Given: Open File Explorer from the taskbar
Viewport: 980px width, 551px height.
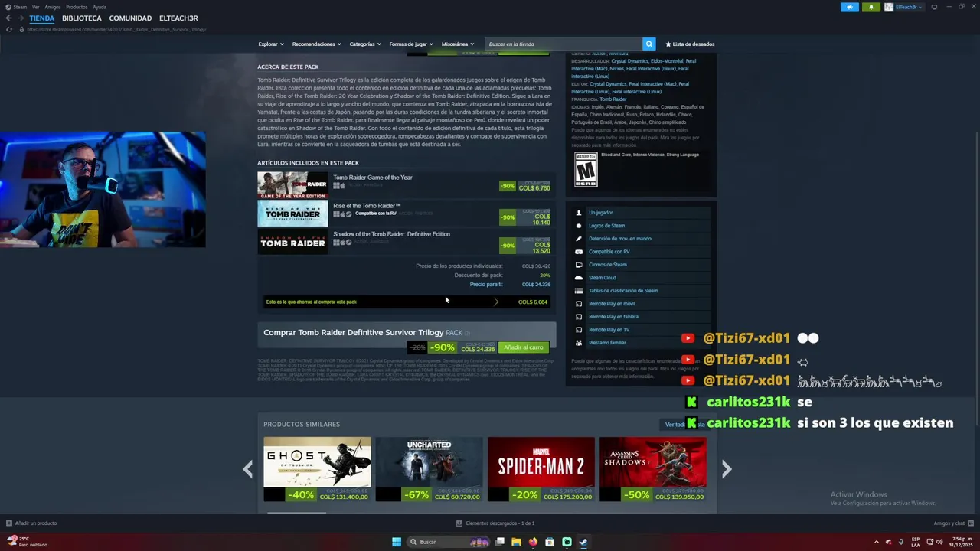Looking at the screenshot, I should 516,542.
